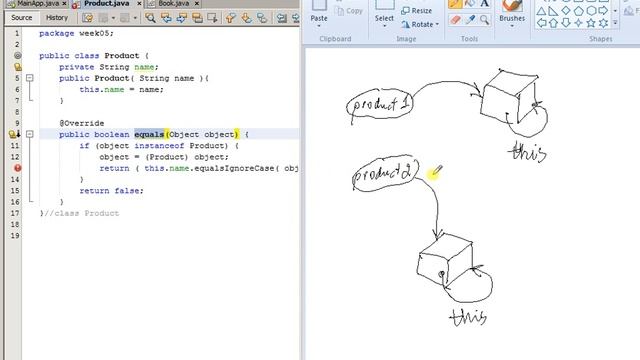Go to Previous Bookmark icon
Screen dimensions: 640x360
pyautogui.click(x=231, y=18)
